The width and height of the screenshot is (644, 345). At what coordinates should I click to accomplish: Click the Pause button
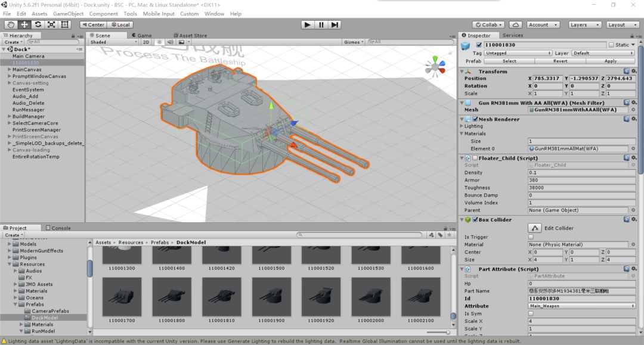[321, 24]
